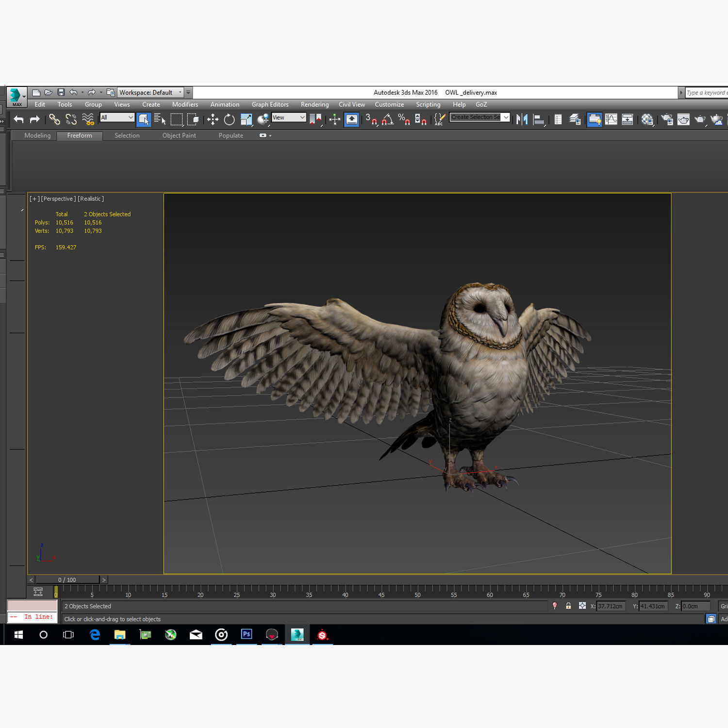Click the Select and Manipulate icon
Screen dimensions: 728x728
pos(335,119)
